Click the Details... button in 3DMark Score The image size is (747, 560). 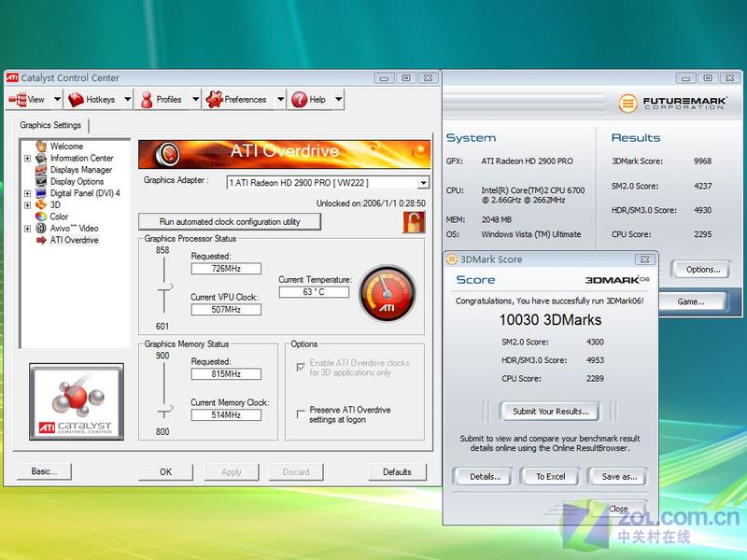485,477
